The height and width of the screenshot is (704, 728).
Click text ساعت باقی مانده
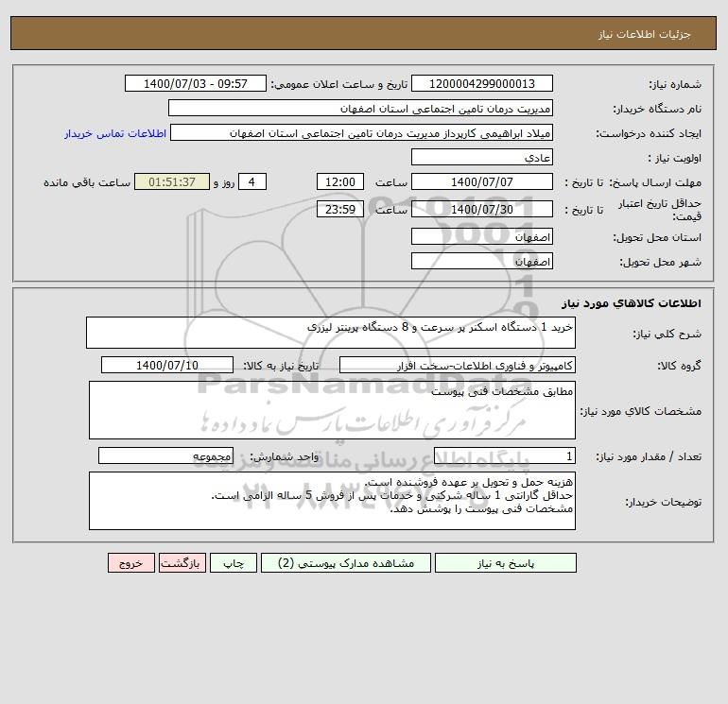pos(87,182)
